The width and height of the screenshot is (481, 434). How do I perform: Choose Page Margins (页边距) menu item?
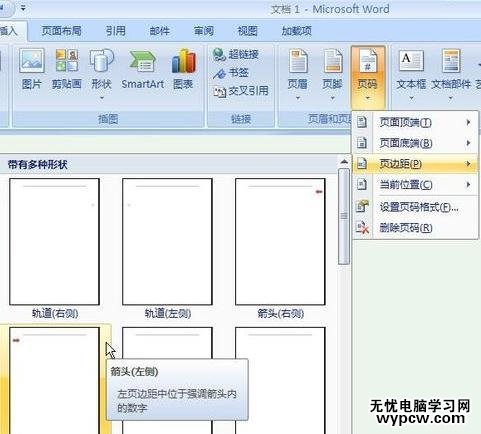[x=415, y=164]
